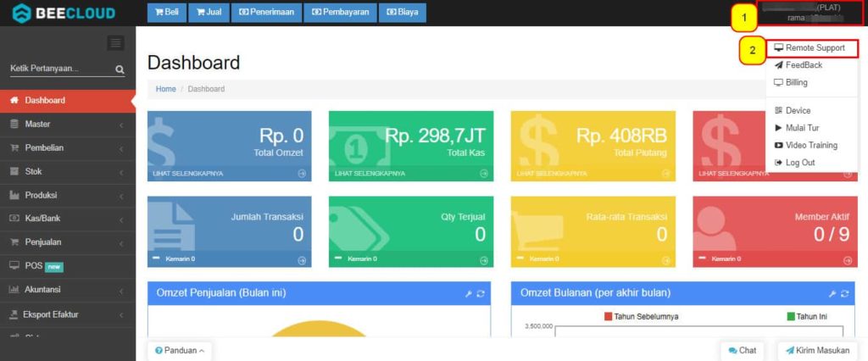The width and height of the screenshot is (868, 361).
Task: Choose Log Out in user menu
Action: point(799,162)
